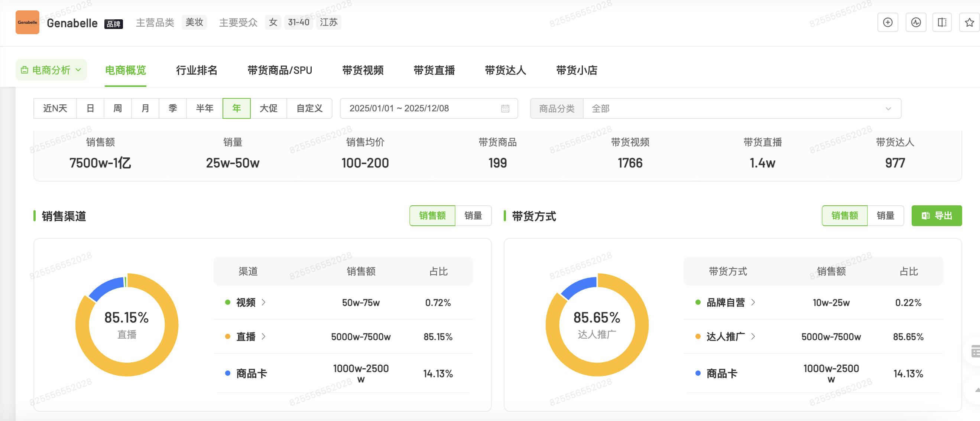
Task: Click the activity trend icon in top right
Action: click(x=916, y=22)
